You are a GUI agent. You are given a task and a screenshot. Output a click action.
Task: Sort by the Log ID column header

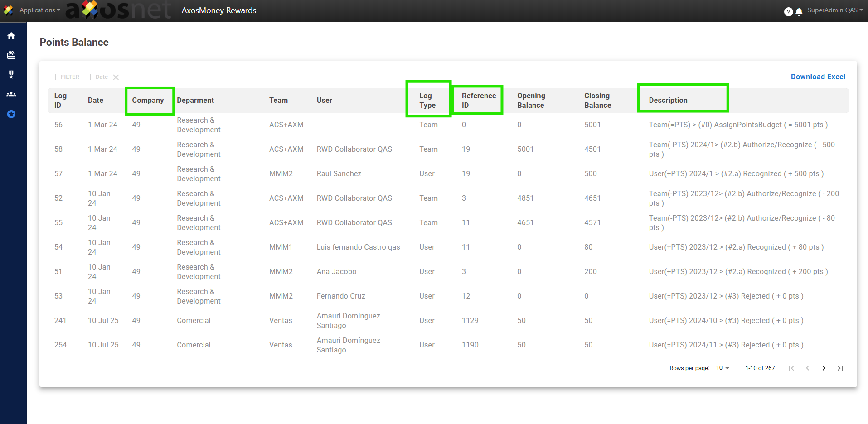pos(60,101)
